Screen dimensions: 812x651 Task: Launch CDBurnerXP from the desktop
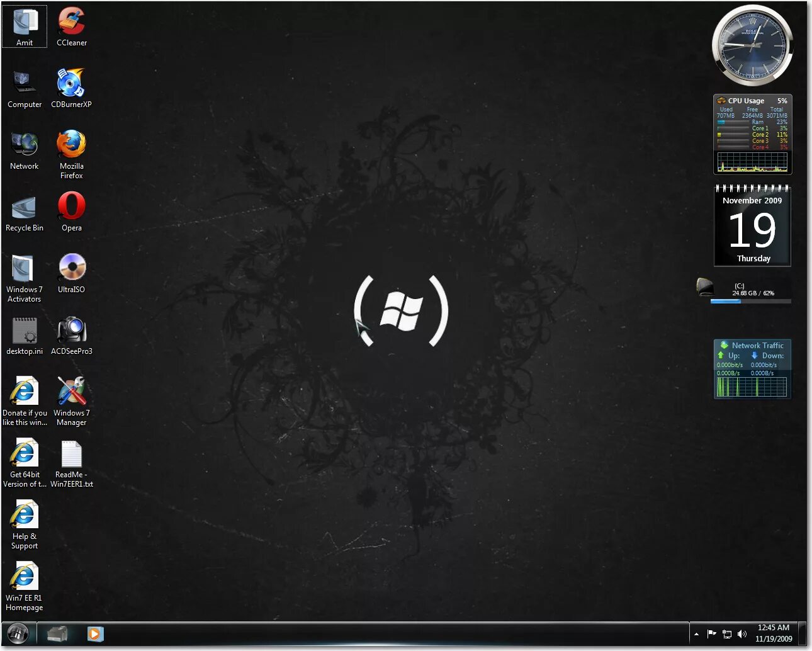coord(71,88)
